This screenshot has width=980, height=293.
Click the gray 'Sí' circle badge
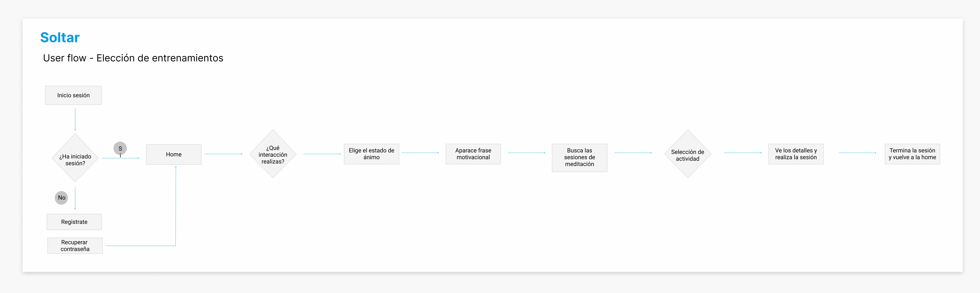pos(120,148)
